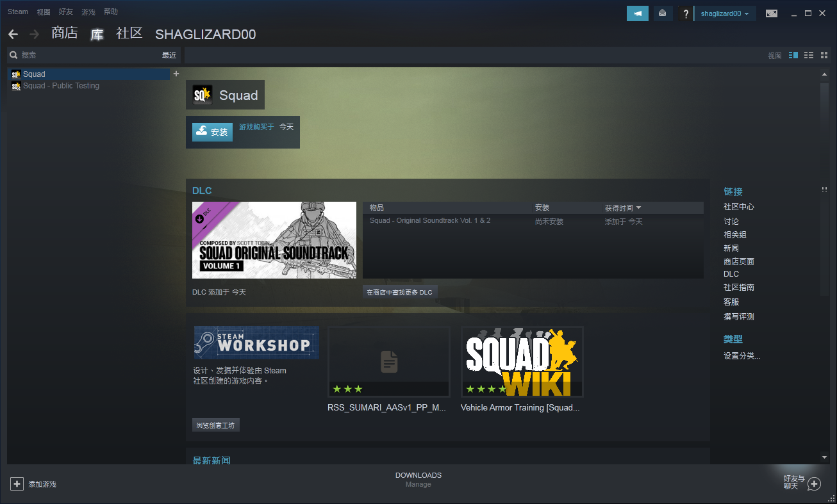Open friends and chat bubble icon
The width and height of the screenshot is (837, 504).
tap(814, 484)
